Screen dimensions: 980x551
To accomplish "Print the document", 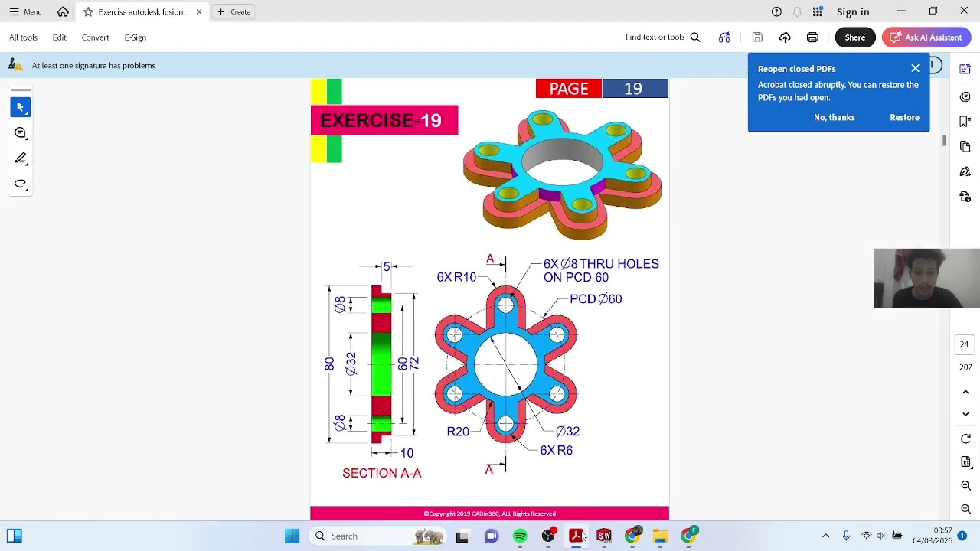I will tap(812, 37).
